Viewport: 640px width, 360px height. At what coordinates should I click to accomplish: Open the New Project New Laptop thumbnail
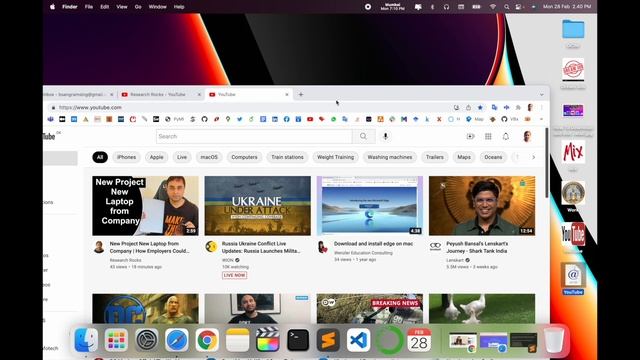145,206
